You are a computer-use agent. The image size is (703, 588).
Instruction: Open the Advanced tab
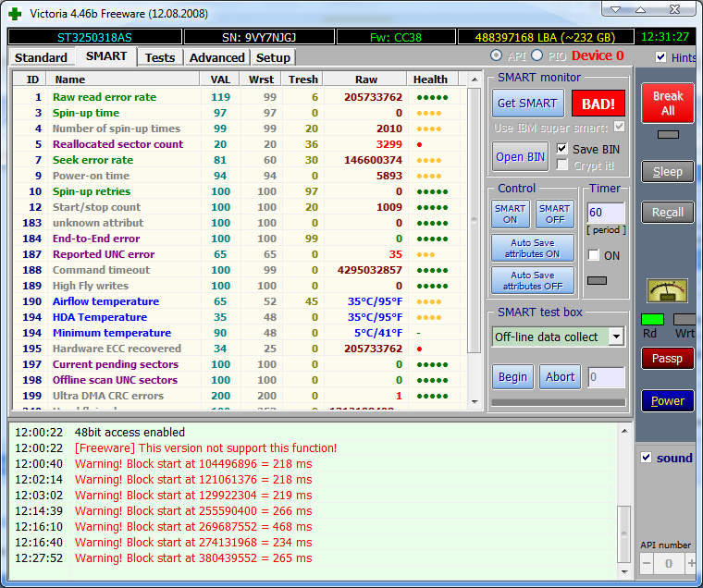pos(216,57)
